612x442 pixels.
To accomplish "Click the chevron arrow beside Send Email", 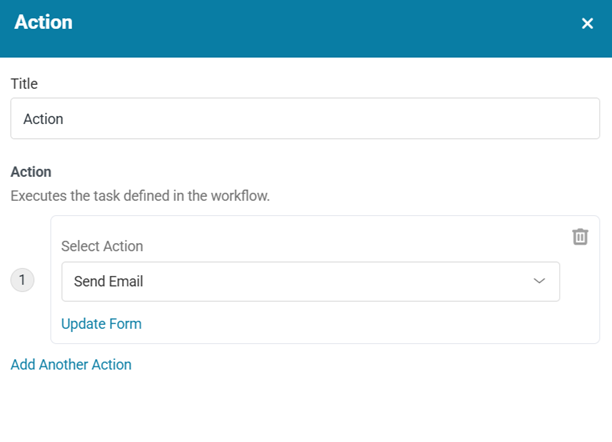I will point(540,282).
